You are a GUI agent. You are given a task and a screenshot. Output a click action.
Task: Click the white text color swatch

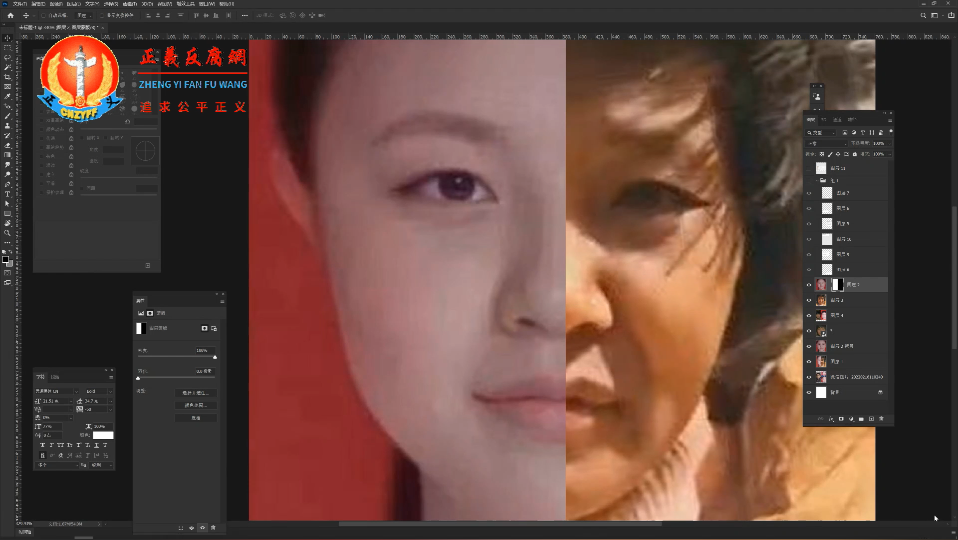[103, 435]
